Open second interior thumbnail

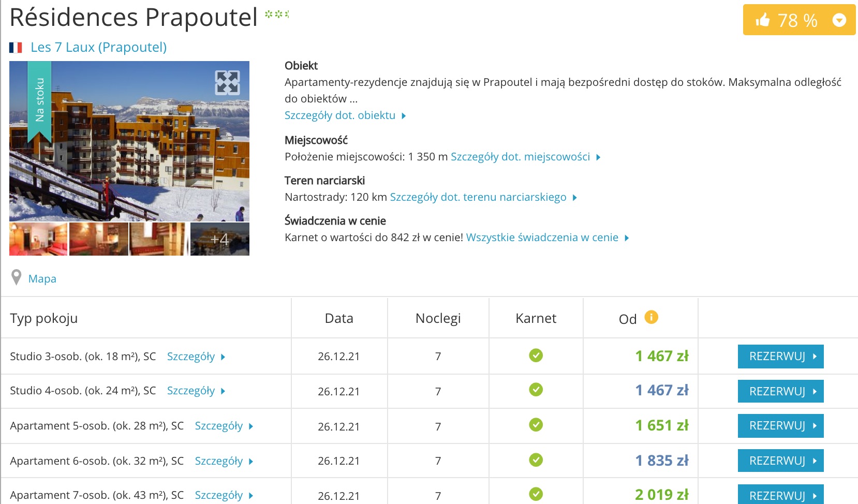click(99, 239)
